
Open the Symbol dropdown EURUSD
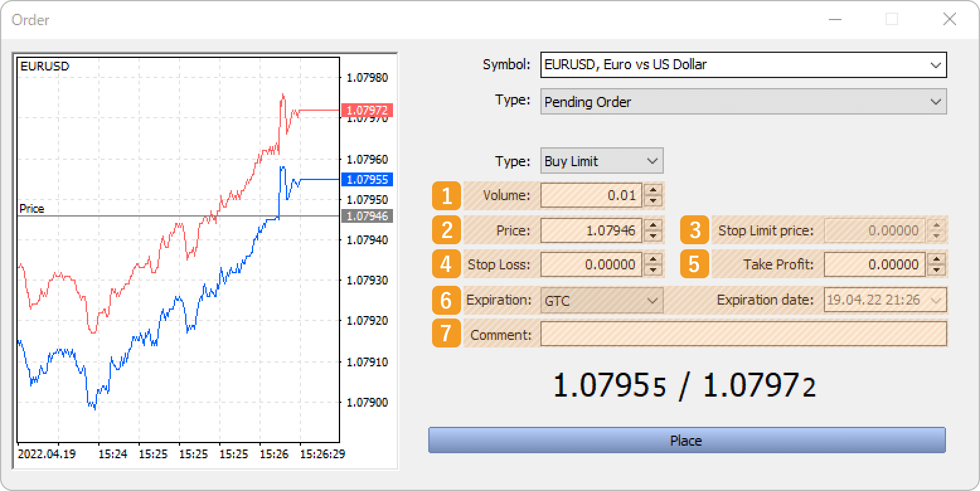tap(743, 65)
